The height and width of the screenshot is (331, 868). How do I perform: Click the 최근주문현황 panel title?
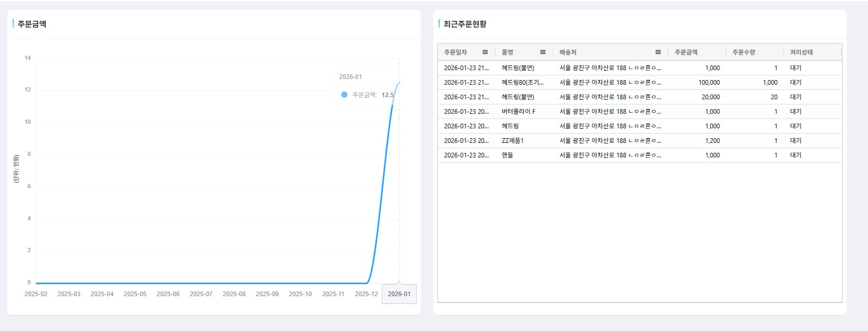tap(464, 24)
